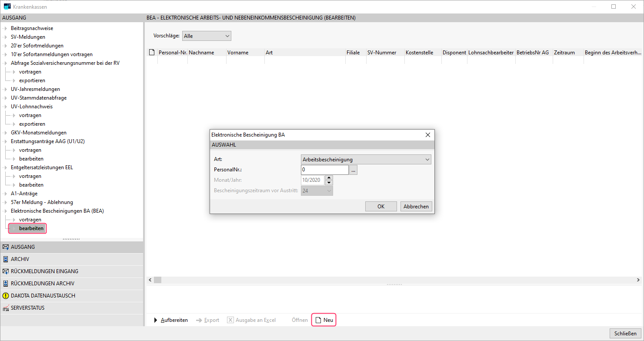Click the Schließen button
This screenshot has height=341, width=644.
click(625, 334)
